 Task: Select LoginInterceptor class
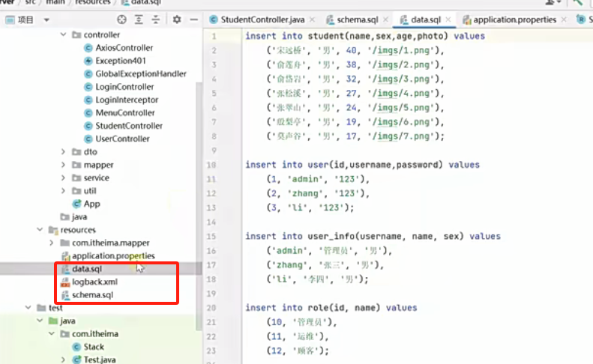point(127,100)
